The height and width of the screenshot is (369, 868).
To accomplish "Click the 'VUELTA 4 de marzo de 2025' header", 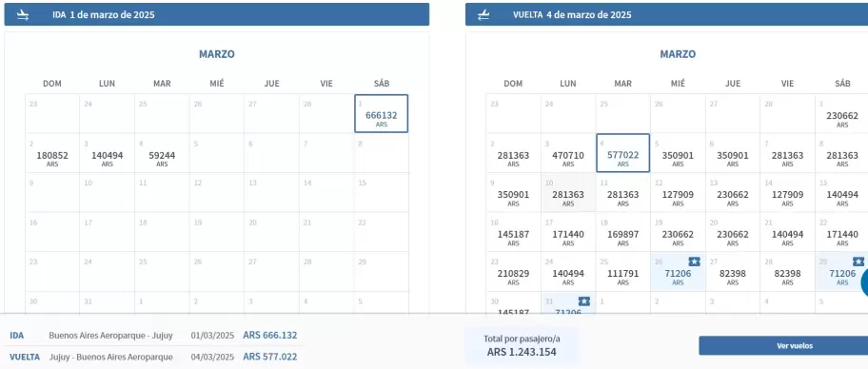I will point(666,15).
